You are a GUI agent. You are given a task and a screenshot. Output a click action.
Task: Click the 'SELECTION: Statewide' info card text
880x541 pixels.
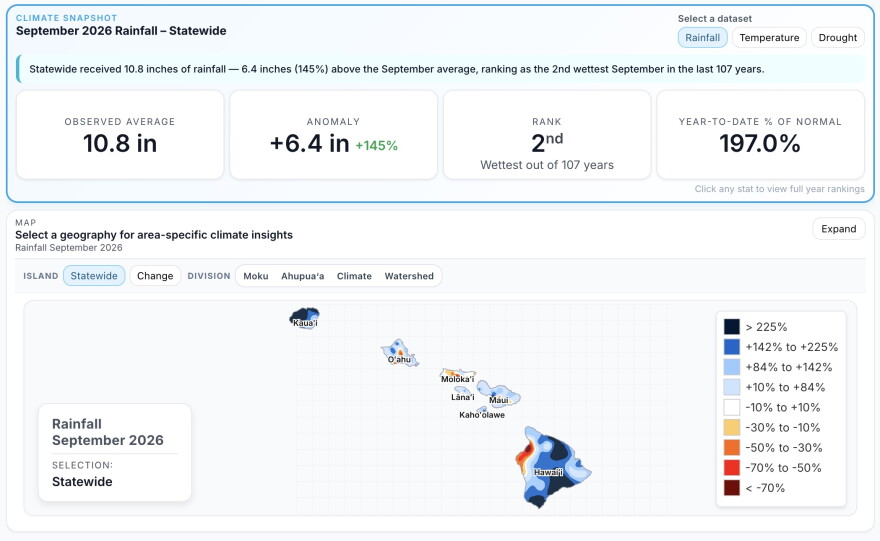[x=82, y=474]
